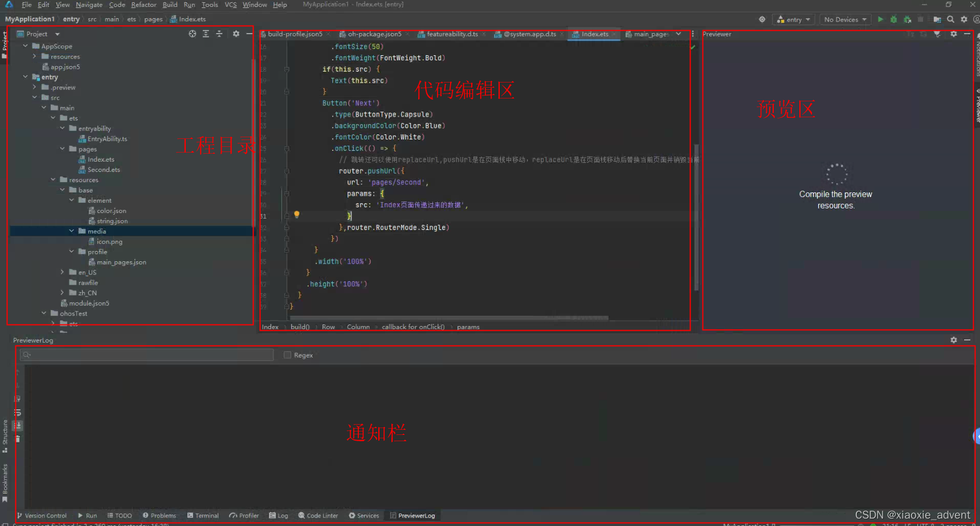The image size is (980, 526).
Task: Run the entry module with green play icon
Action: point(880,19)
